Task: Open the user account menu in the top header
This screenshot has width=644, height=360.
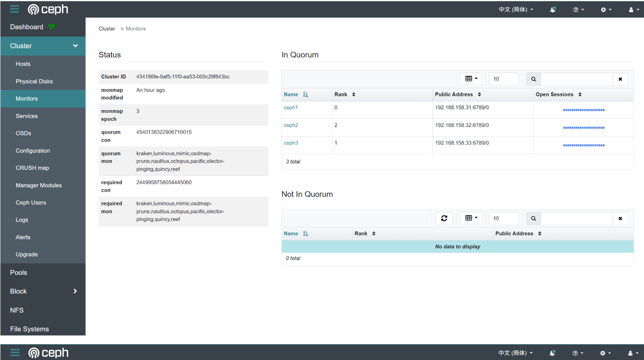Action: (x=634, y=10)
